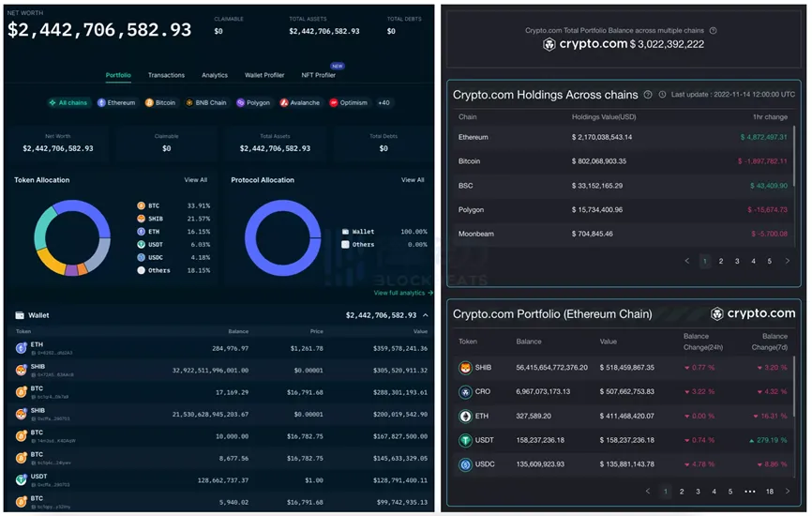Choose the BNB Chain filter

click(206, 102)
